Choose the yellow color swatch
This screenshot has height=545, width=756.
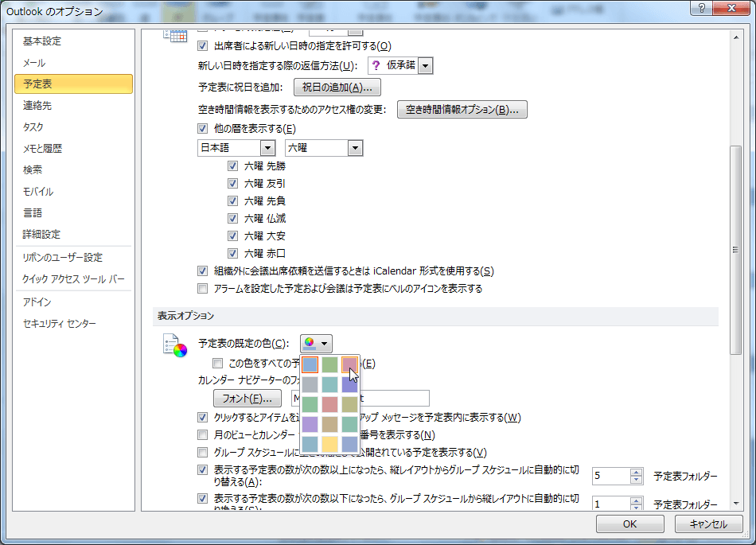(x=329, y=444)
